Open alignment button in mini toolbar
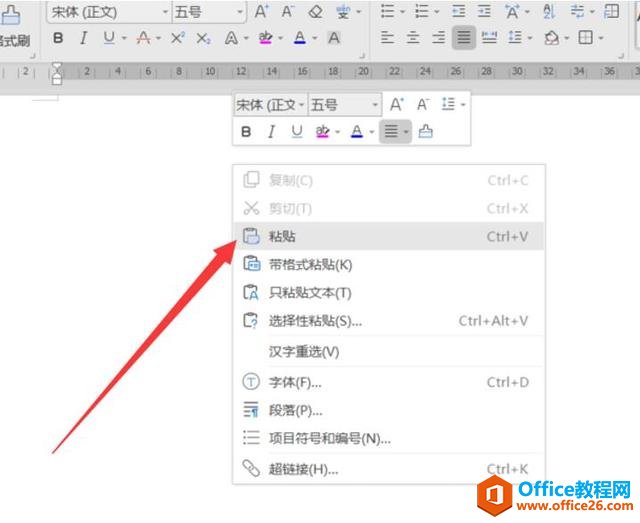 (x=395, y=131)
